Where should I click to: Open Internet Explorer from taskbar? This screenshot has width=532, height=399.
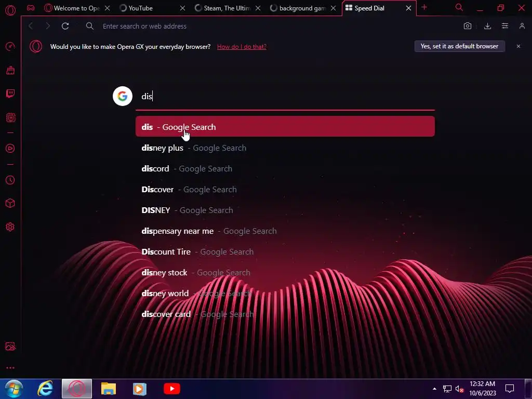(x=45, y=389)
